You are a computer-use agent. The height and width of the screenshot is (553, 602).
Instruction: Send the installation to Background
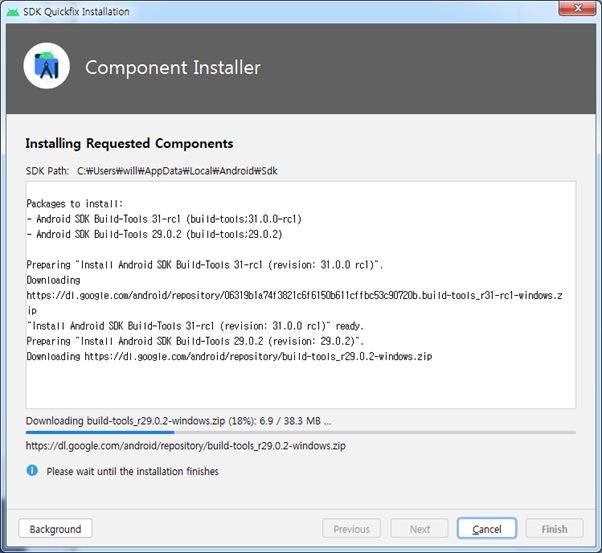click(x=55, y=529)
